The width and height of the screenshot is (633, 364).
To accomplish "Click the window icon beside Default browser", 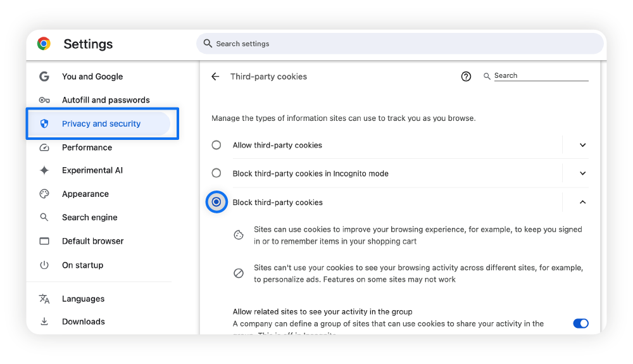I will tap(44, 241).
